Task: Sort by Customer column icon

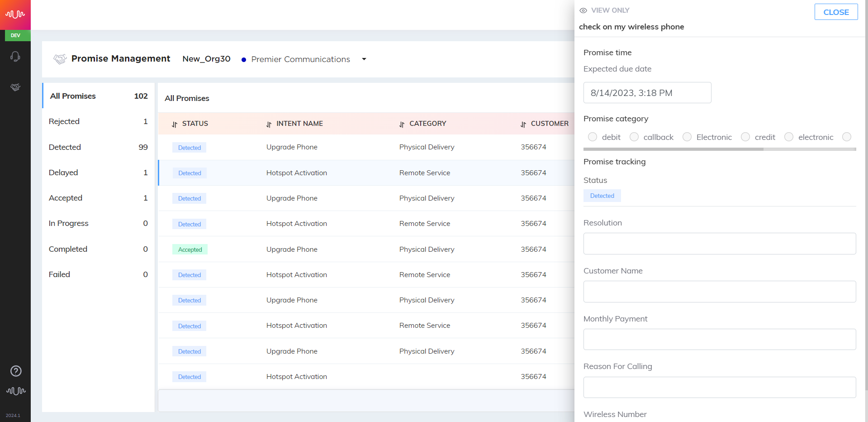Action: [x=523, y=124]
